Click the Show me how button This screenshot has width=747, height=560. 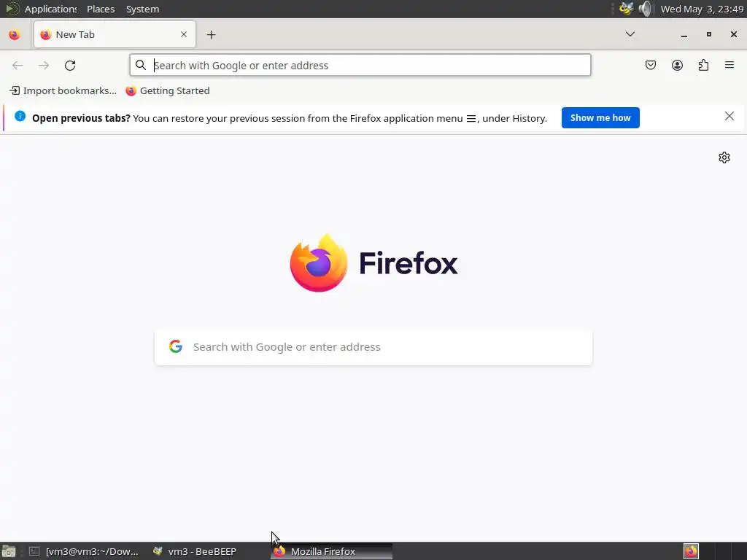(600, 117)
